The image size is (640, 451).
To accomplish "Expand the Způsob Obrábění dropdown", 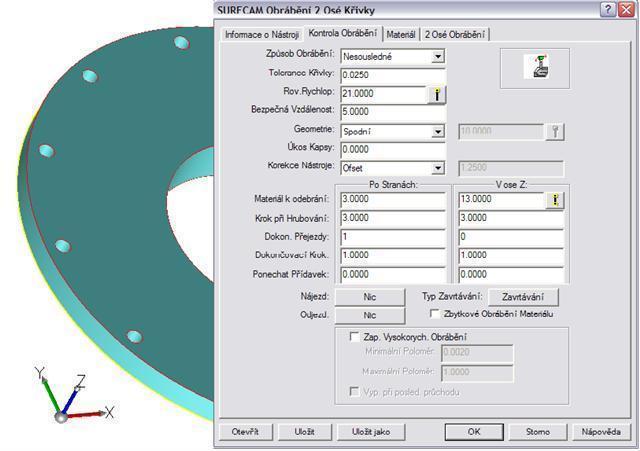I will point(438,56).
